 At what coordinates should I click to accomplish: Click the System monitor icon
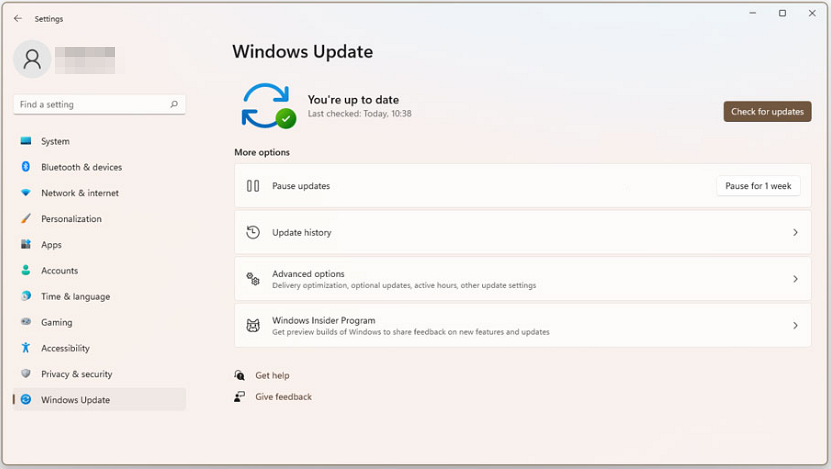pyautogui.click(x=25, y=141)
